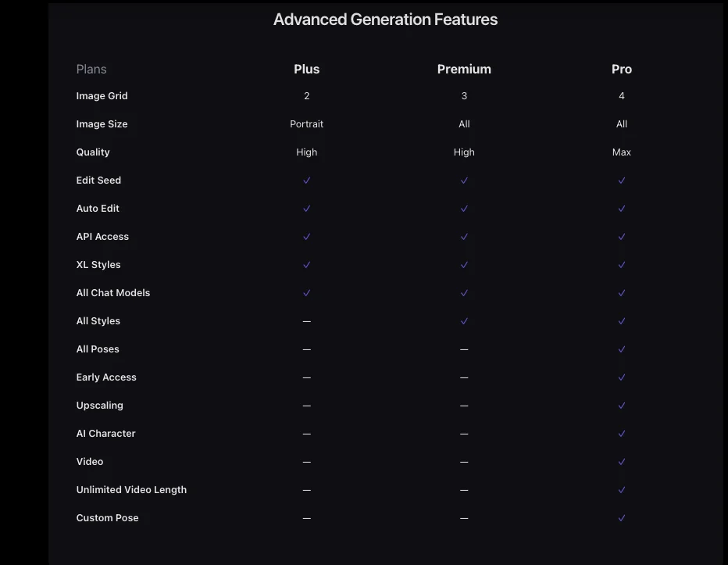Click the All Styles checkmark under Premium

pyautogui.click(x=464, y=321)
